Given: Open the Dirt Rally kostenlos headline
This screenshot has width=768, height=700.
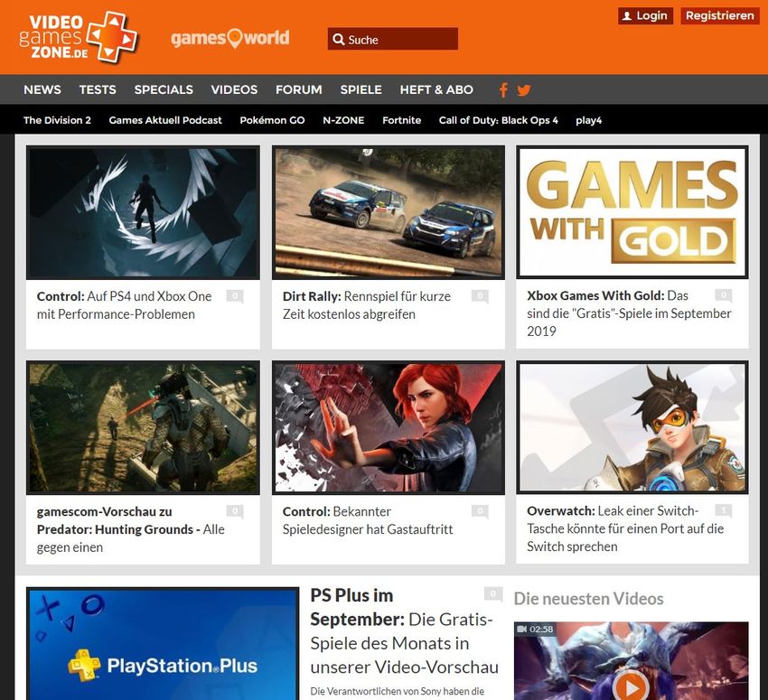Looking at the screenshot, I should 367,305.
